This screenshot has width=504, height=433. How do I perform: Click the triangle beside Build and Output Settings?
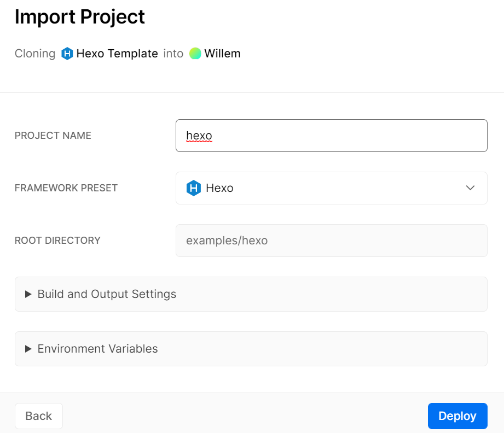28,294
